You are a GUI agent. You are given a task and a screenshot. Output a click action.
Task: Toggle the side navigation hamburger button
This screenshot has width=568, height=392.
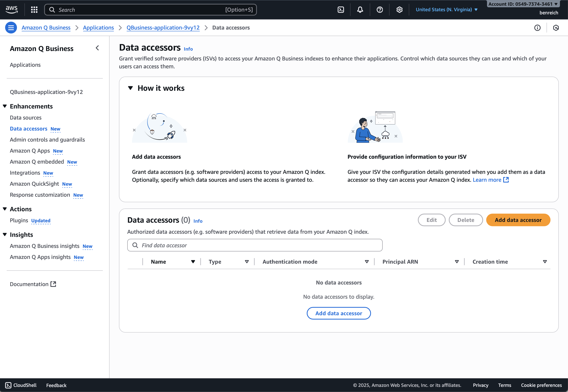11,28
